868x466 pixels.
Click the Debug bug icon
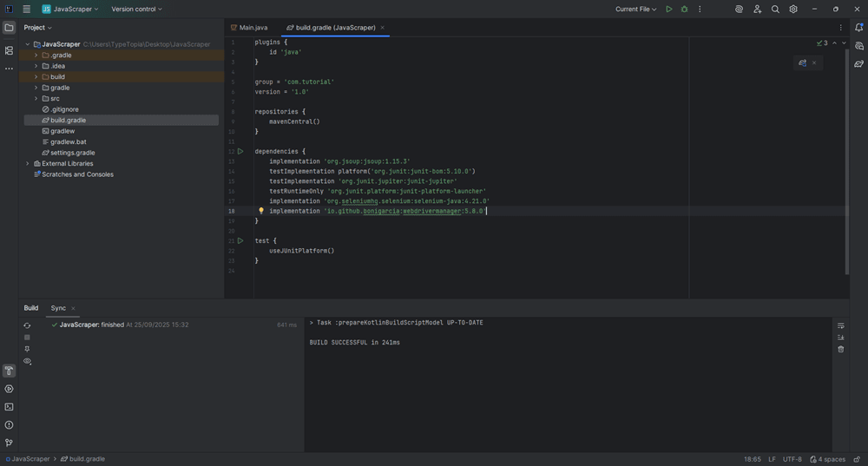tap(684, 10)
